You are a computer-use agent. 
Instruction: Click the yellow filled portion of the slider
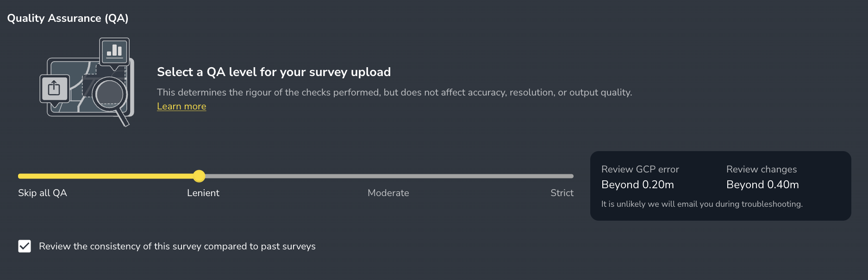[x=106, y=176]
